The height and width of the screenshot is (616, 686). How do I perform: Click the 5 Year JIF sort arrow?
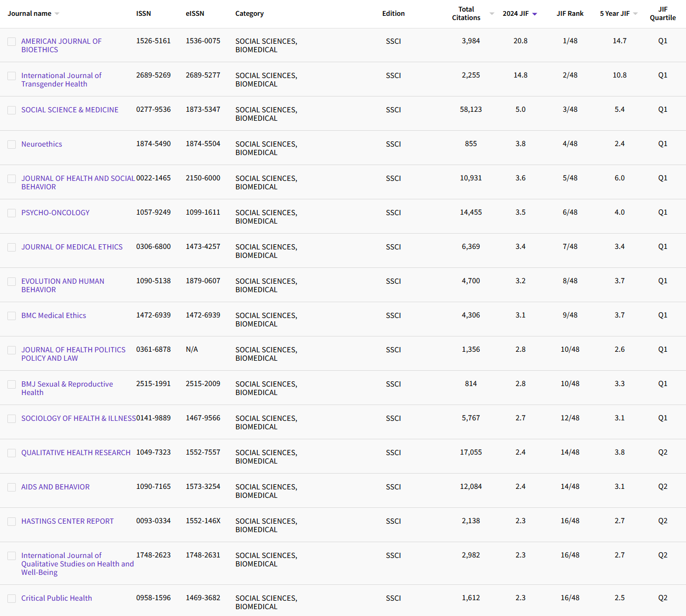point(635,14)
